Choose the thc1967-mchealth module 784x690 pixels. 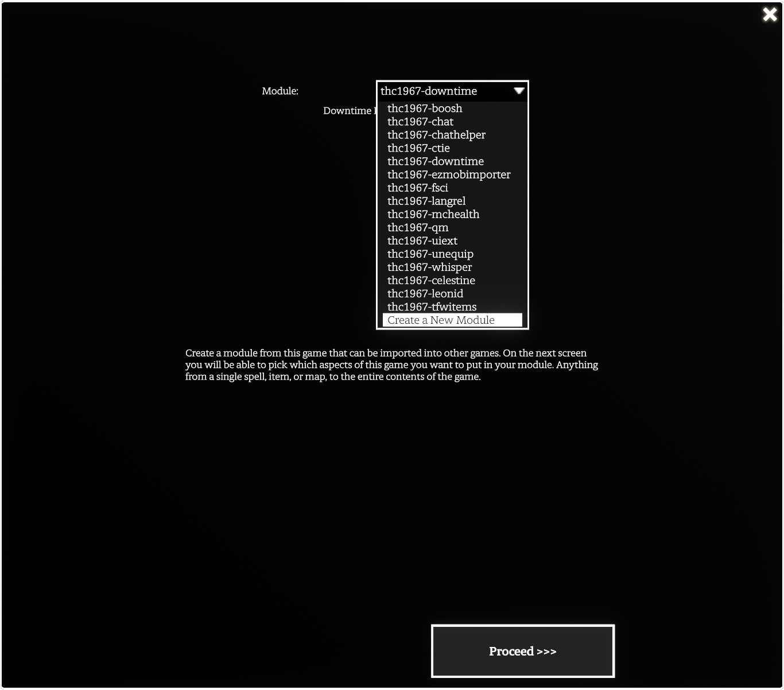433,214
